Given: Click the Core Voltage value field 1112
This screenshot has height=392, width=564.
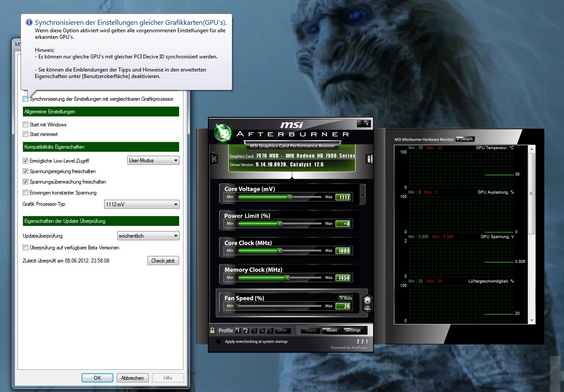Looking at the screenshot, I should point(343,197).
